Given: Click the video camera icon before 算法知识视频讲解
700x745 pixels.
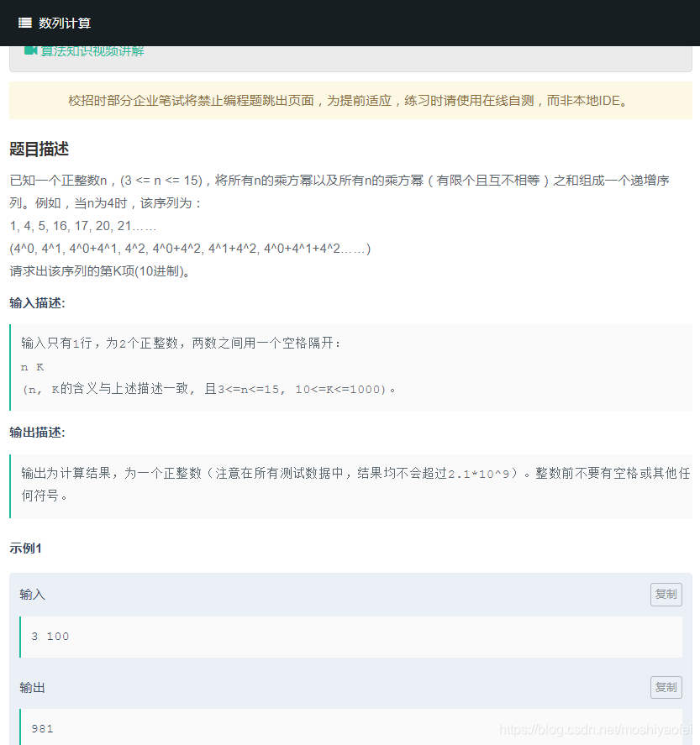Looking at the screenshot, I should [30, 50].
